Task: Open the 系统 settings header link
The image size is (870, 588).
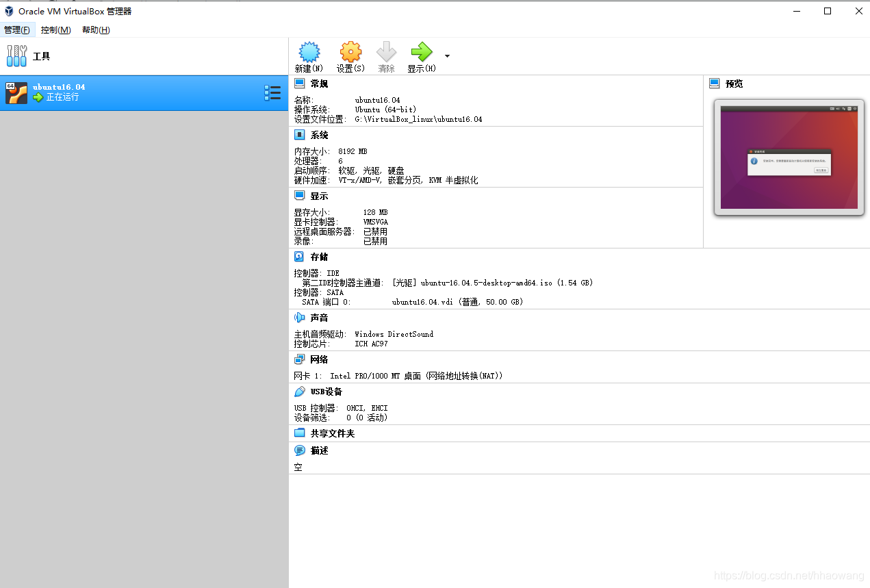Action: 319,135
